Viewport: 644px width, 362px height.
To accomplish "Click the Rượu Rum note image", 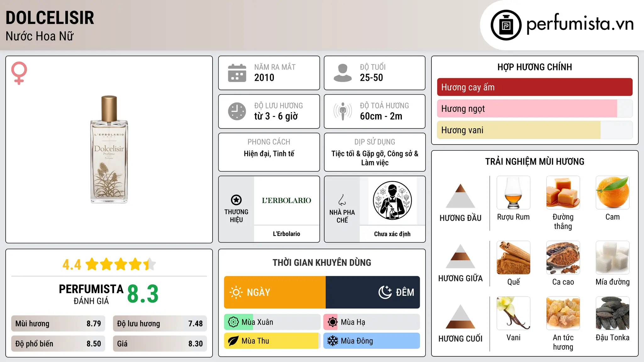I will (514, 193).
